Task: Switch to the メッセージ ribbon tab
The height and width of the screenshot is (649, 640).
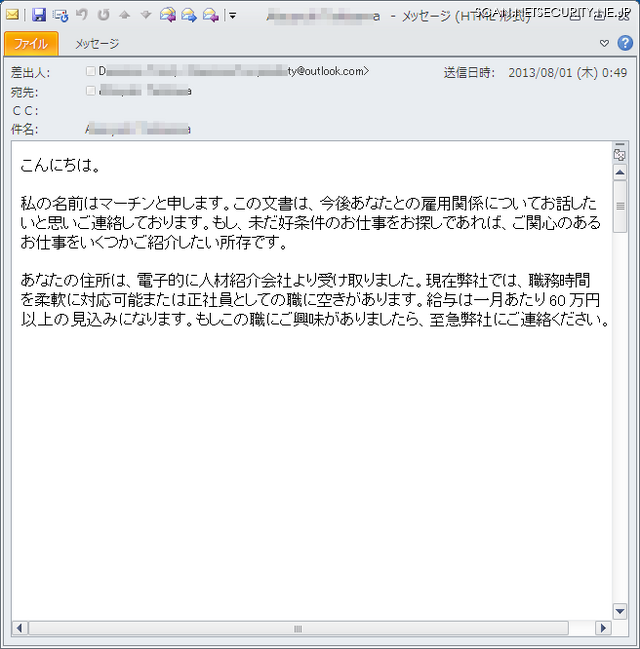Action: pyautogui.click(x=97, y=44)
